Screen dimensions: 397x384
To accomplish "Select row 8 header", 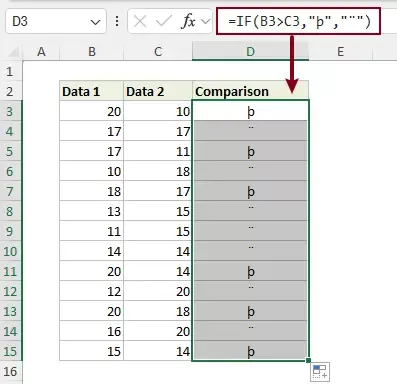I will (11, 211).
